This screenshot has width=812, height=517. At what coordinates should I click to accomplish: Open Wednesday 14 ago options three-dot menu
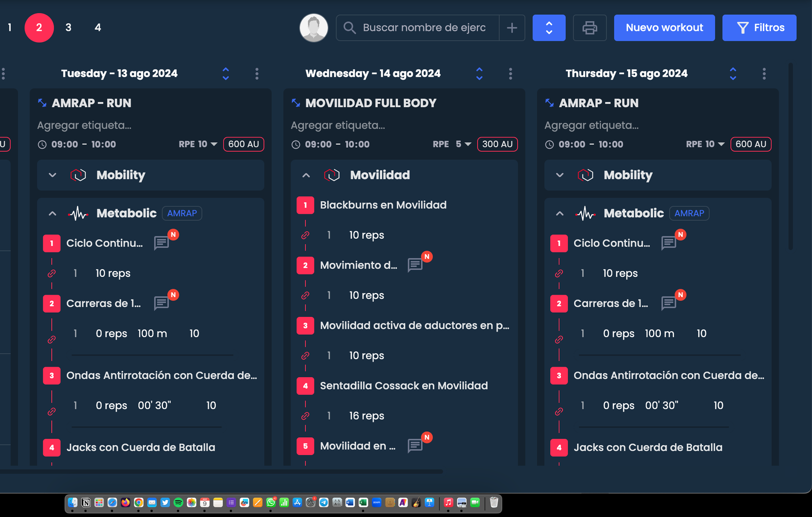[x=511, y=74]
